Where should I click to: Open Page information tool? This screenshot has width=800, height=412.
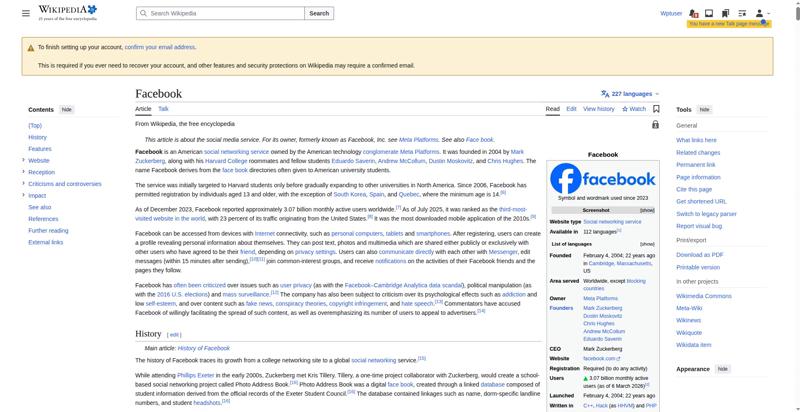698,177
